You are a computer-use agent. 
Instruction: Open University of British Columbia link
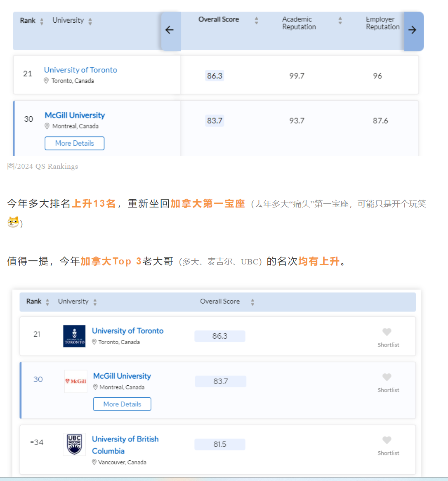pyautogui.click(x=125, y=445)
